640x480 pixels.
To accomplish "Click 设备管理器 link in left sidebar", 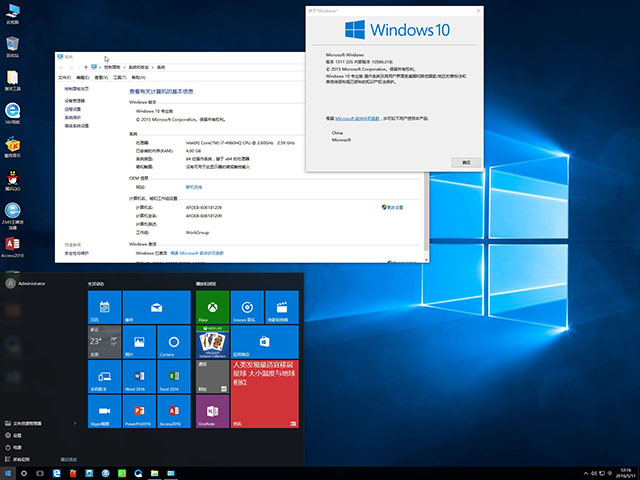I will pyautogui.click(x=75, y=101).
